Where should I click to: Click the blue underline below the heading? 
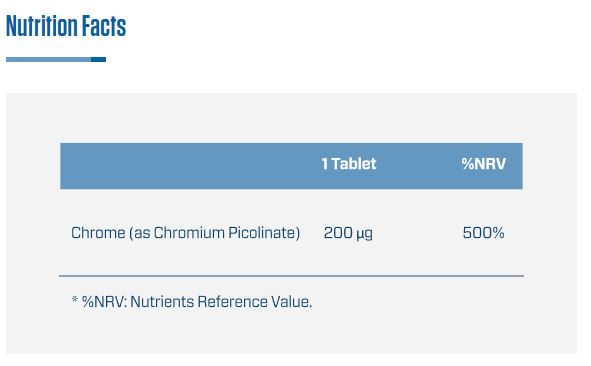(x=56, y=60)
